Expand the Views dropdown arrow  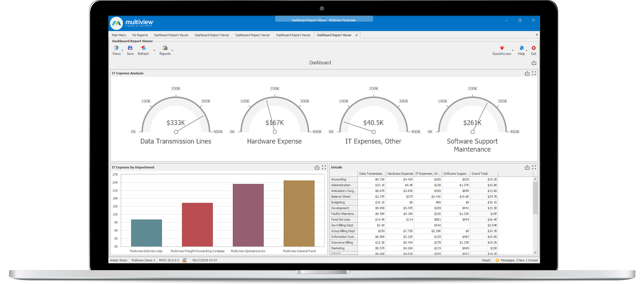tap(122, 50)
